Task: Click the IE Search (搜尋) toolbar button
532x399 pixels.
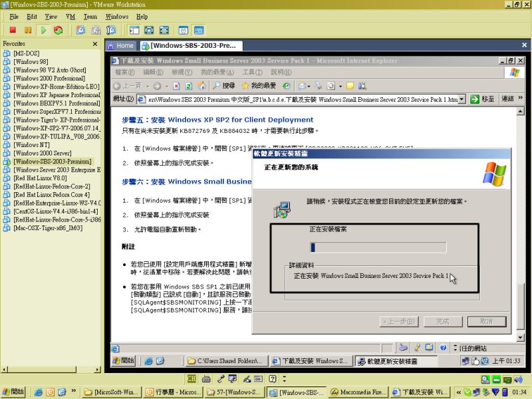Action: [224, 86]
